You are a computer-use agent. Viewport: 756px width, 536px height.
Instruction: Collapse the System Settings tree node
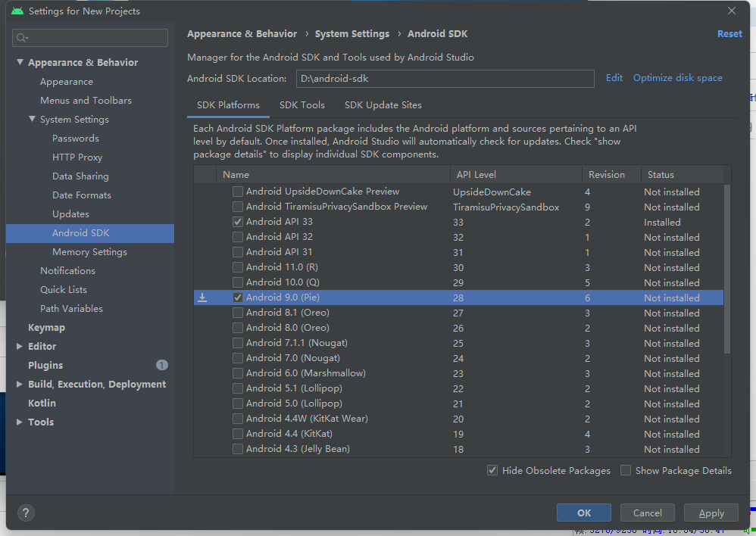(32, 120)
